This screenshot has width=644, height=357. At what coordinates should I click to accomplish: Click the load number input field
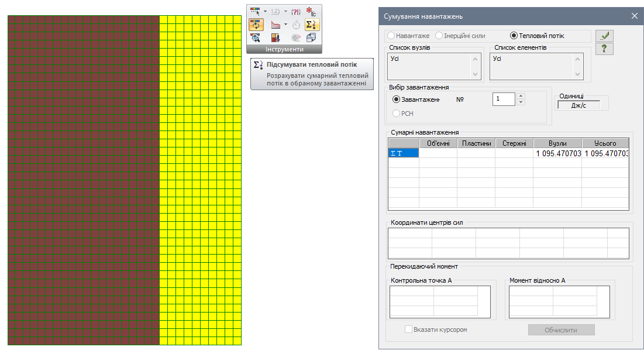(x=503, y=99)
